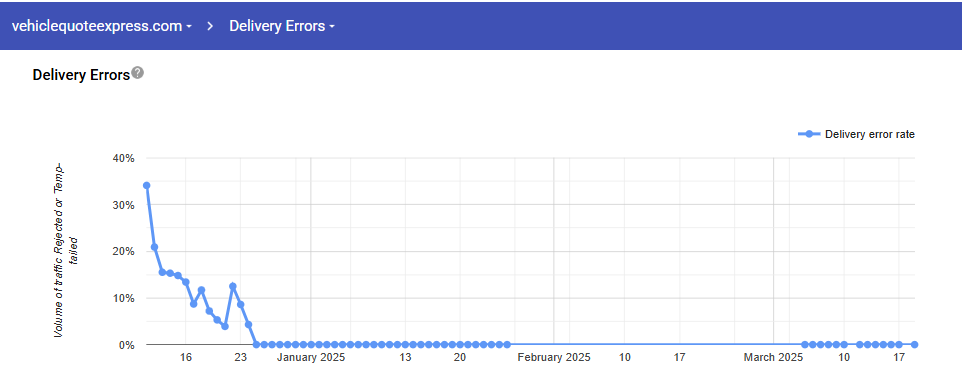Screen dimensions: 962x392
Task: Click the last data point on chart
Action: pos(914,345)
